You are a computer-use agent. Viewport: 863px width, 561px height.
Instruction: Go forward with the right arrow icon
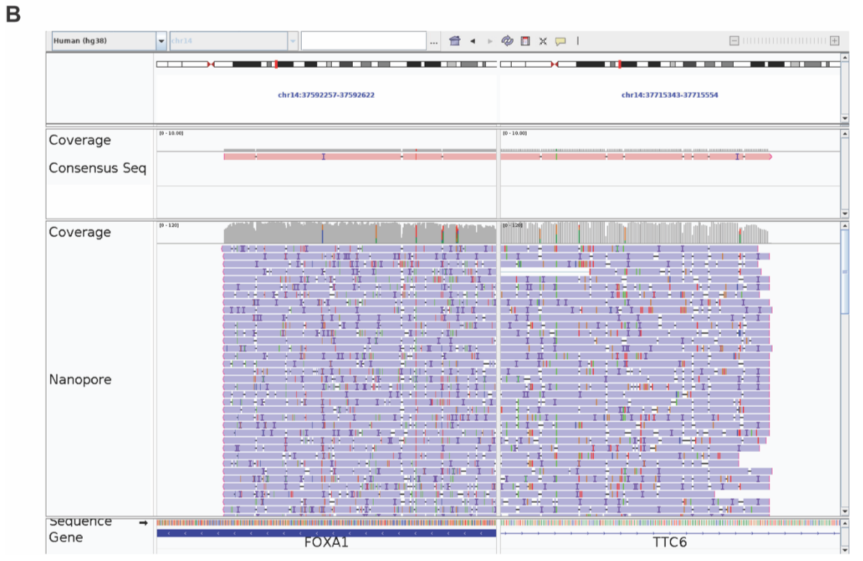pos(490,41)
